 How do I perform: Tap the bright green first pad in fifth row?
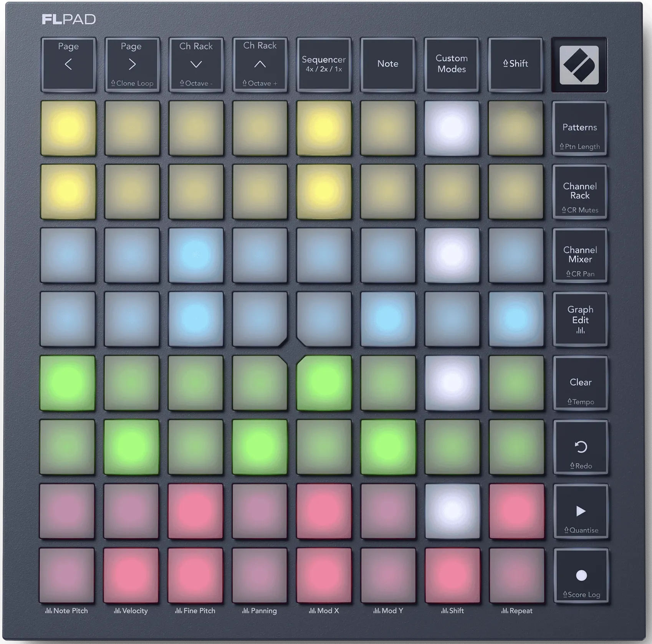pyautogui.click(x=68, y=383)
